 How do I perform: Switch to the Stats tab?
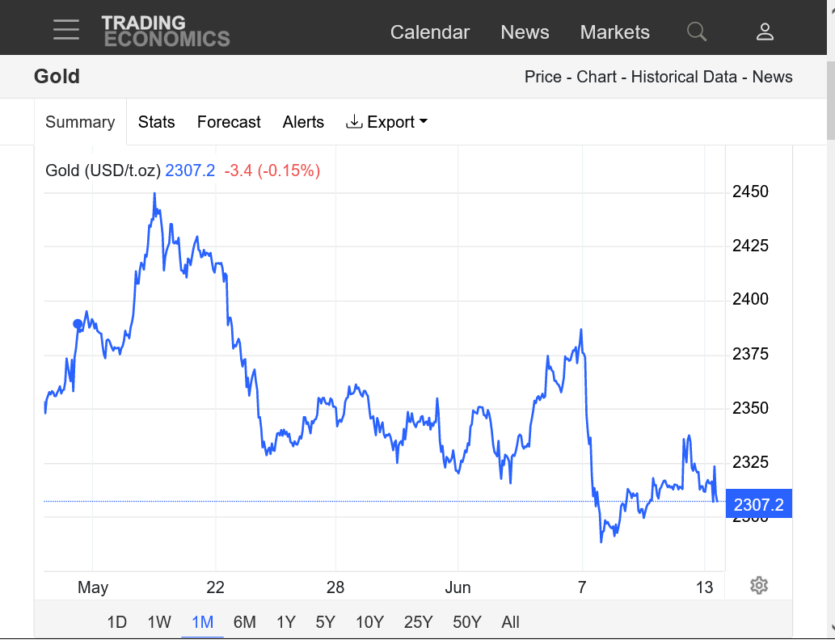(156, 122)
